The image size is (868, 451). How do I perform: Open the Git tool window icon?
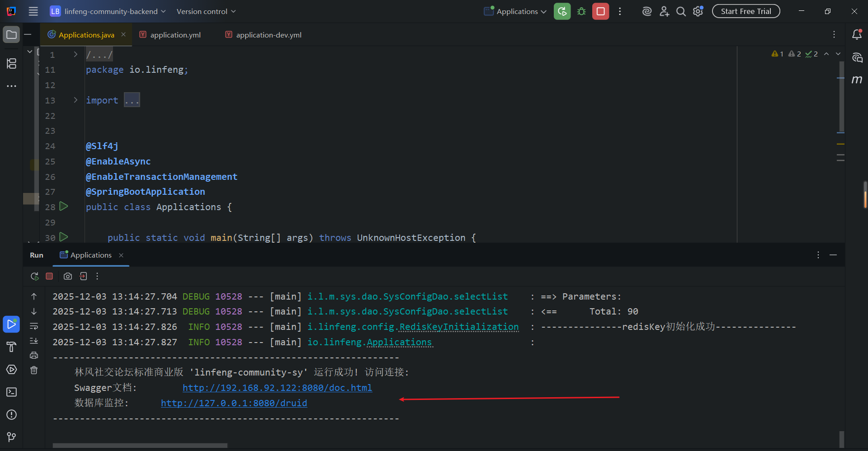pyautogui.click(x=12, y=437)
